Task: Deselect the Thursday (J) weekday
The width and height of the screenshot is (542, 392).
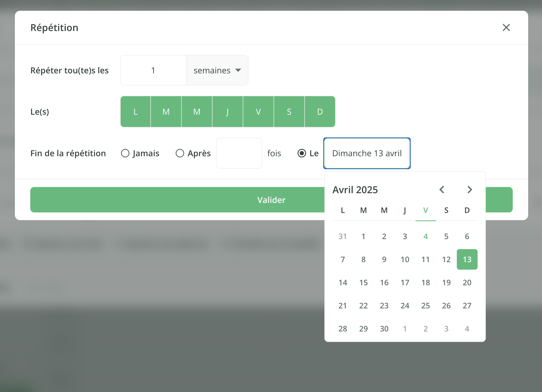Action: [227, 111]
